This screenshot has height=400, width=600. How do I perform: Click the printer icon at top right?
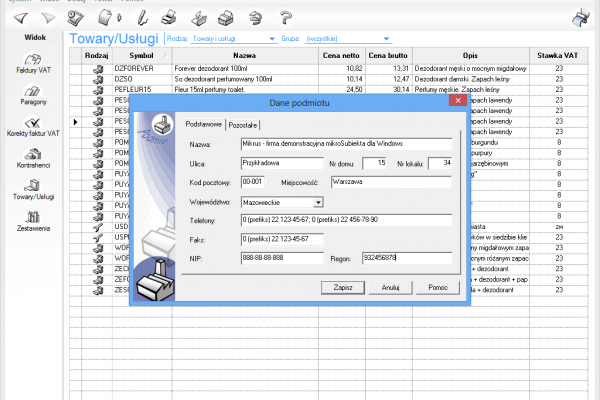(x=579, y=15)
